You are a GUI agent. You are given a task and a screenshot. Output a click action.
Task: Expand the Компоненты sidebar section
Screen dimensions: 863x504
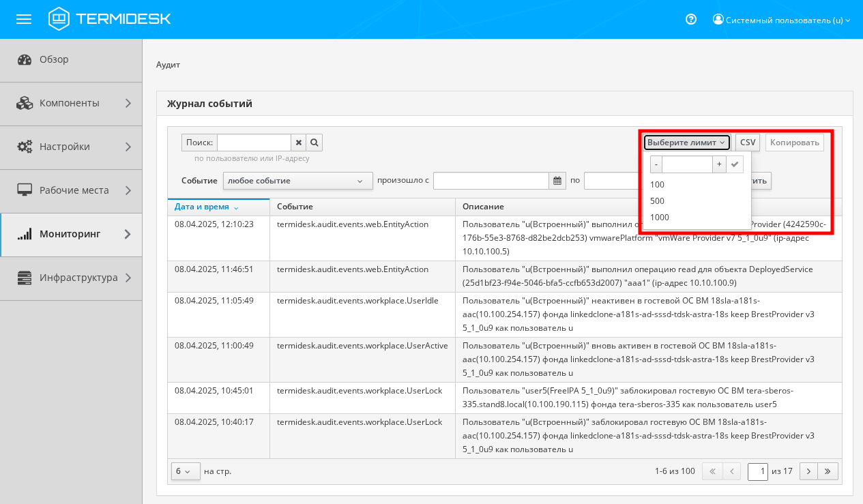click(x=71, y=103)
